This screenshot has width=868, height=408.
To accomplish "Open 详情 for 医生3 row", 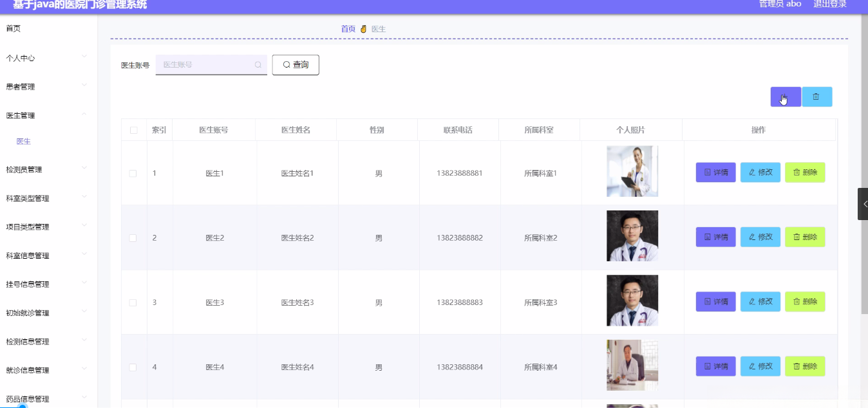I will 715,302.
